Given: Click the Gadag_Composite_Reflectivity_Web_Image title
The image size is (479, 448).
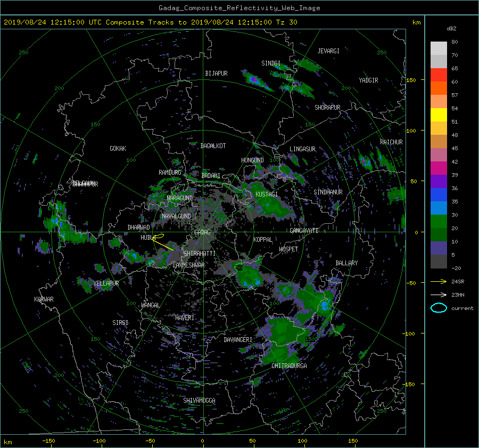Looking at the screenshot, I should (x=239, y=8).
